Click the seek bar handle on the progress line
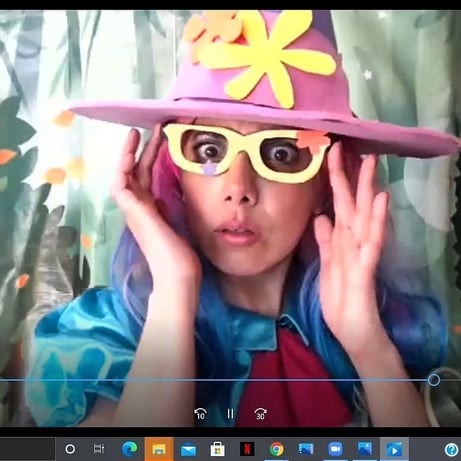The image size is (461, 461). [x=434, y=380]
